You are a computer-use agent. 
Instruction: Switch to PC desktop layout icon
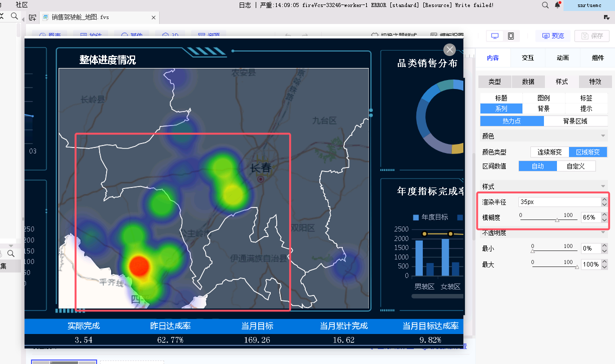click(x=495, y=36)
